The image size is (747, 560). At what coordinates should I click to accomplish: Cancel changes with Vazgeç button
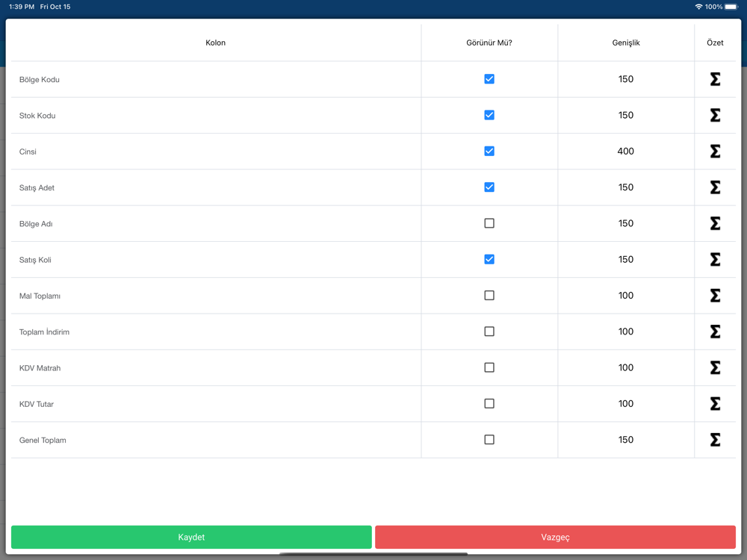556,537
